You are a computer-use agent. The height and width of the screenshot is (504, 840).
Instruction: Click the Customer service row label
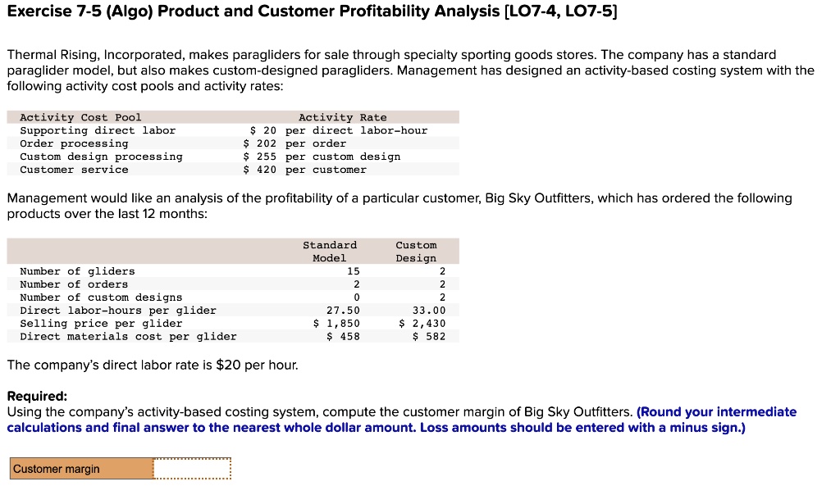pos(74,170)
